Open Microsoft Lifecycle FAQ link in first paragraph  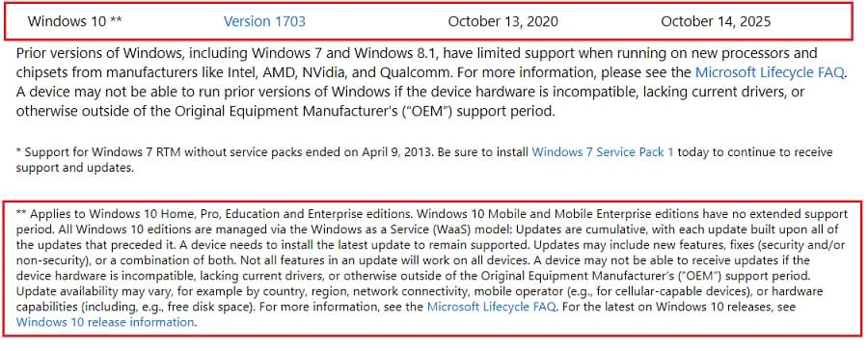tap(771, 72)
